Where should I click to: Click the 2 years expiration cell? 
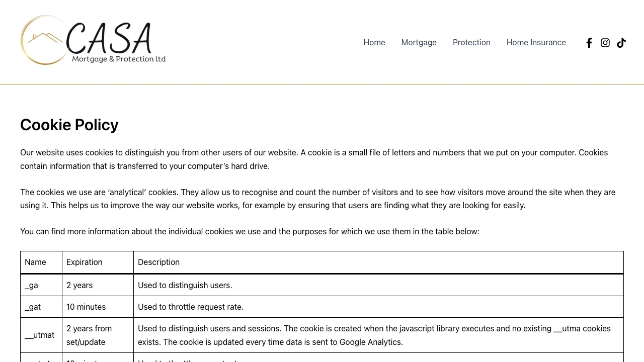point(79,285)
